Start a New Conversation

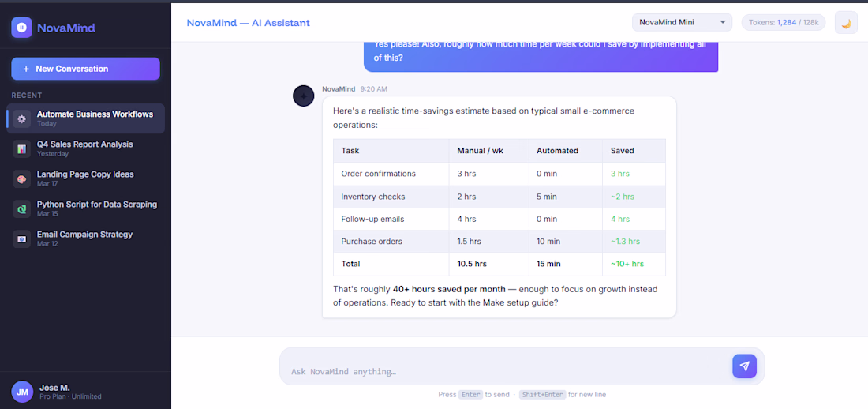(x=85, y=69)
